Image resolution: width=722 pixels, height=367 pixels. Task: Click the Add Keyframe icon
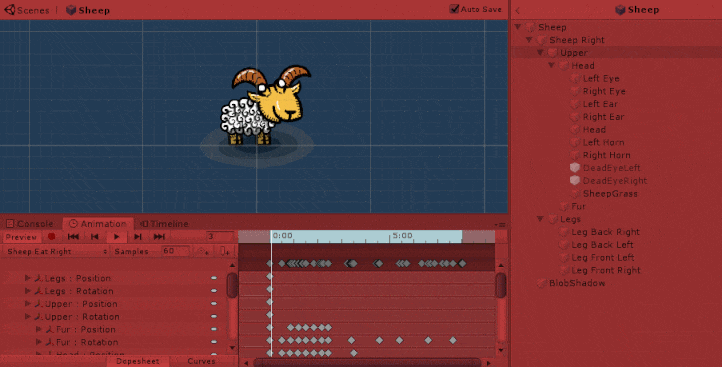(202, 251)
